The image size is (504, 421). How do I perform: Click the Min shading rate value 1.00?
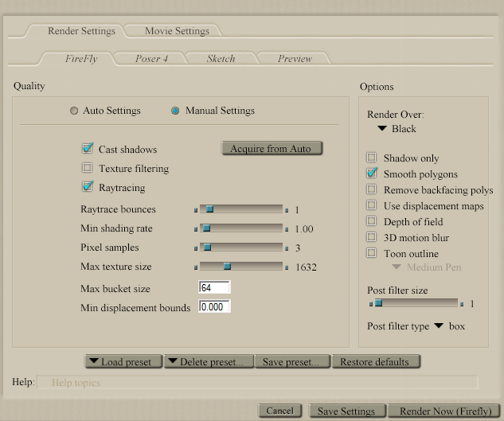tap(304, 229)
